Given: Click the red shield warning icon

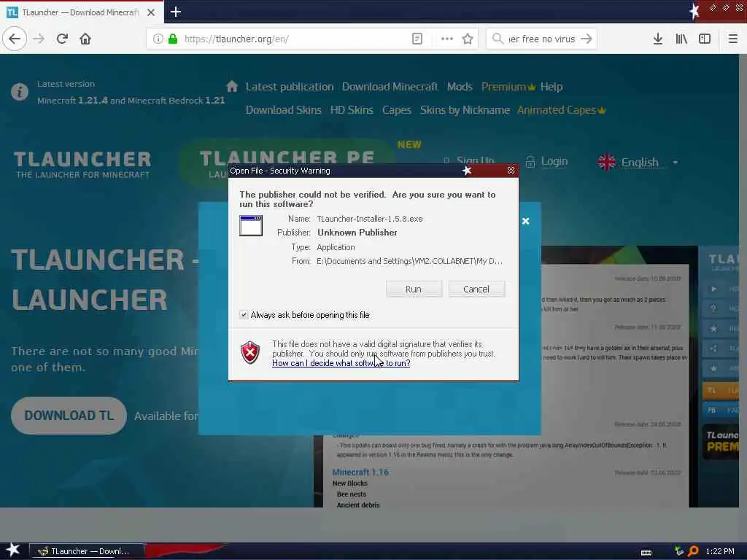Looking at the screenshot, I should coord(250,352).
